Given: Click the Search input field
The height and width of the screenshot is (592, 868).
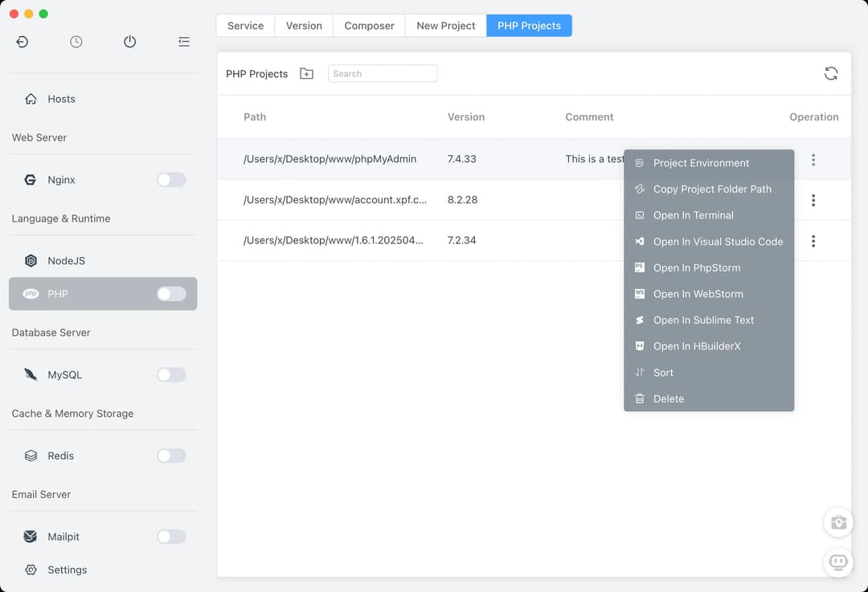Looking at the screenshot, I should 383,74.
